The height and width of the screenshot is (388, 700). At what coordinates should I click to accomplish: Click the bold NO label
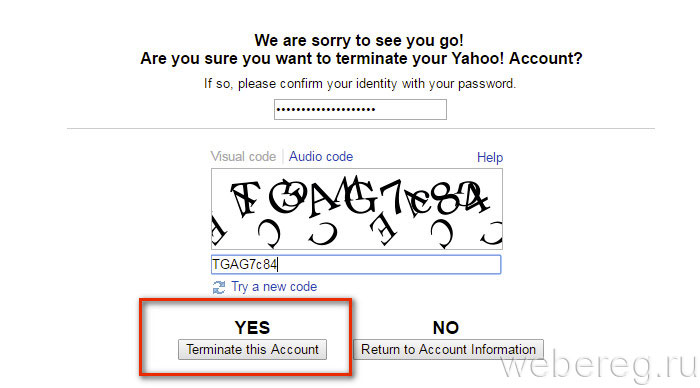pos(446,328)
